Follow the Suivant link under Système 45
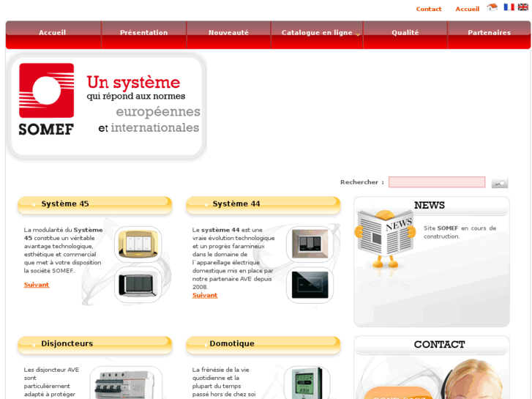The width and height of the screenshot is (532, 399). point(37,285)
